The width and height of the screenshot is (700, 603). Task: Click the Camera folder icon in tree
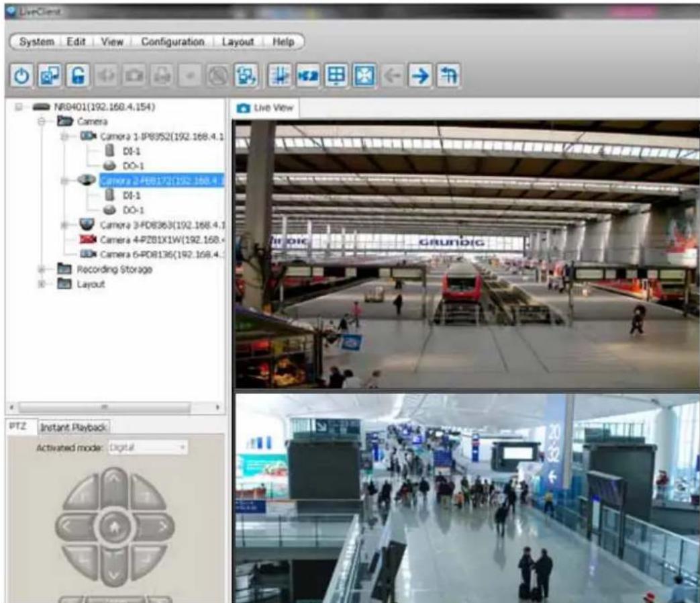pyautogui.click(x=64, y=121)
